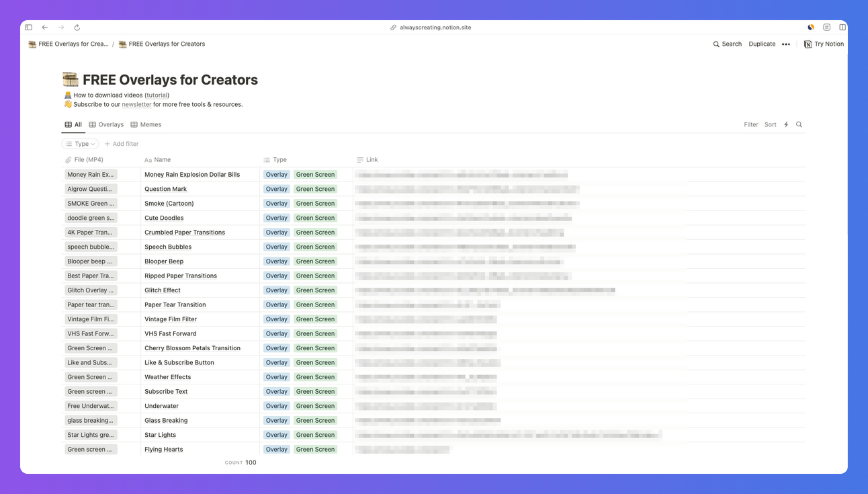
Task: Expand the Name column header menu
Action: [x=162, y=160]
